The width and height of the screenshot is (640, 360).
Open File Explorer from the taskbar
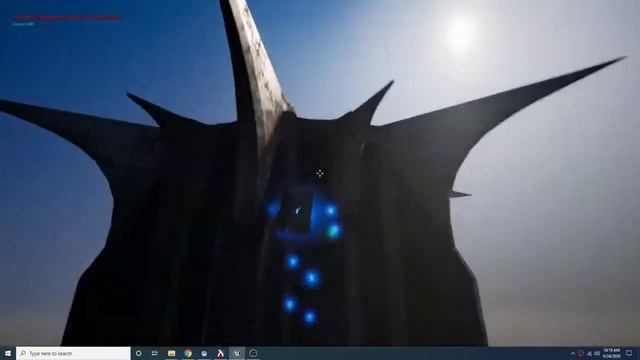(171, 353)
